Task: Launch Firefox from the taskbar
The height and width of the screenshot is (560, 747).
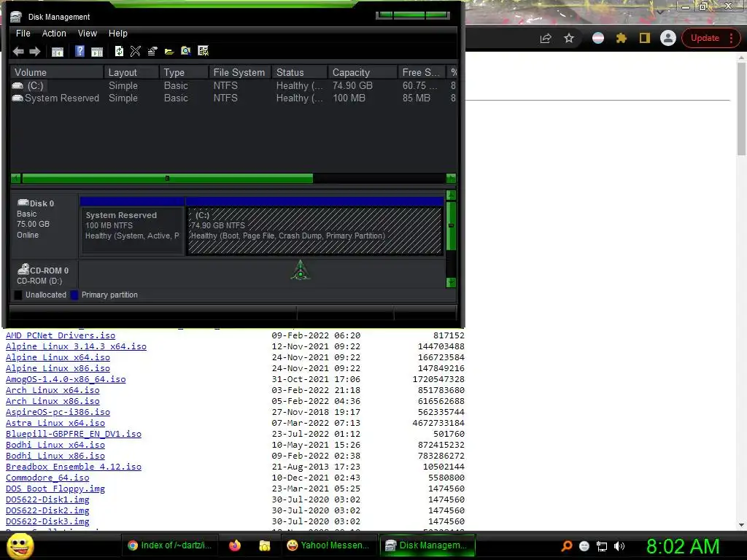Action: [235, 545]
